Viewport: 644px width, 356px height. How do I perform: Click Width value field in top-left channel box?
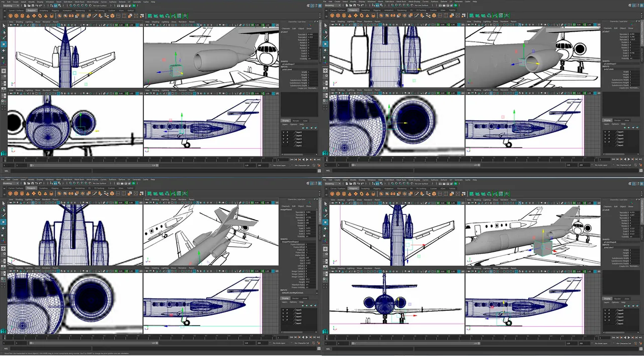click(x=313, y=72)
